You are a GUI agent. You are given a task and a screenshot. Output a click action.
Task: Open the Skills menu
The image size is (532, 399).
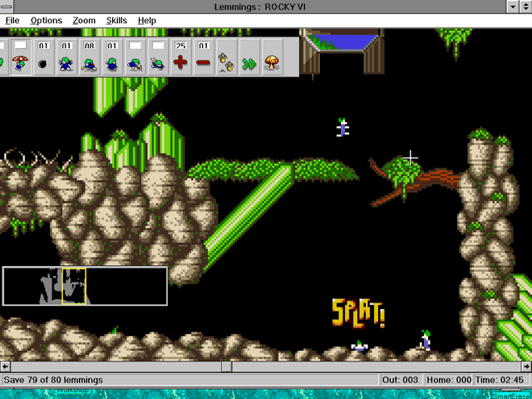(x=116, y=21)
